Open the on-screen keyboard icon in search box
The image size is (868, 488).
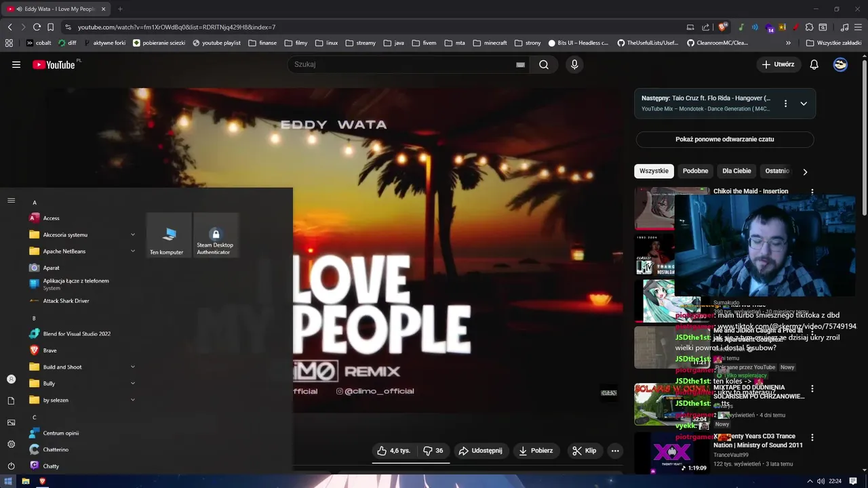click(x=520, y=64)
